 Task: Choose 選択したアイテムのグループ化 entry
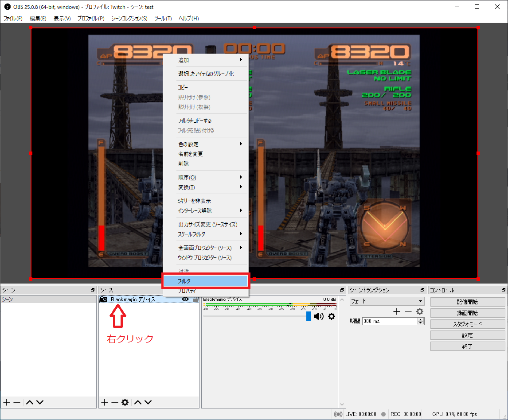(206, 74)
